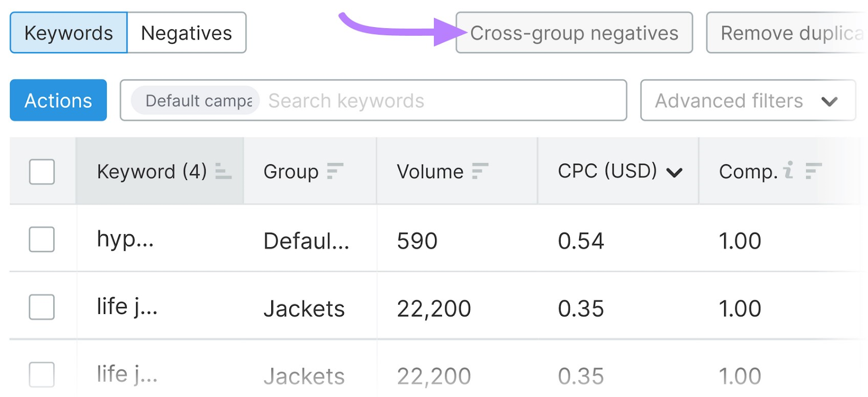Switch to the Negatives tab
The width and height of the screenshot is (868, 397).
click(x=186, y=33)
